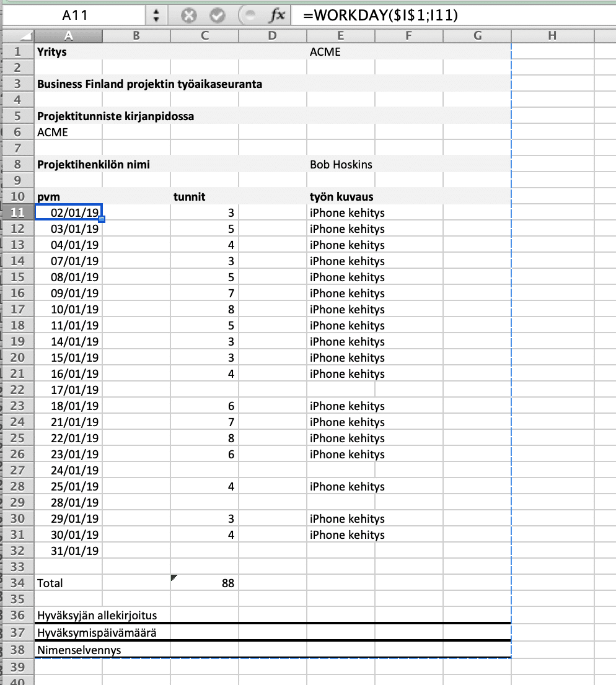This screenshot has width=616, height=685.
Task: Select column B header
Action: tap(136, 36)
